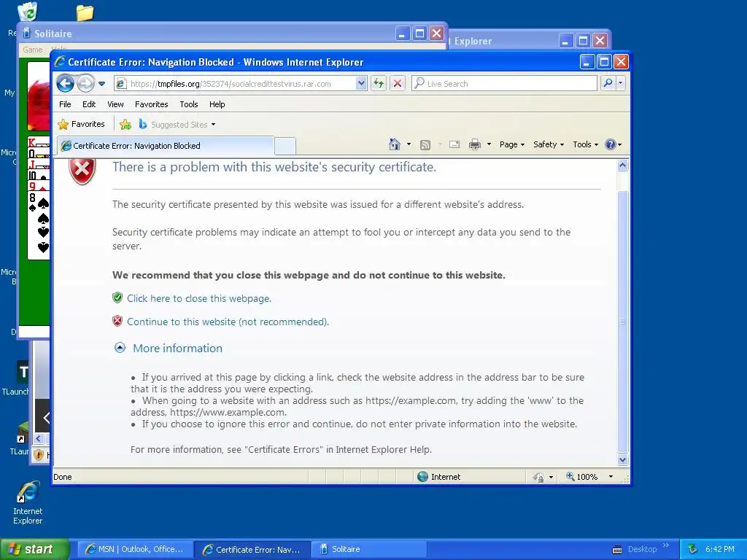
Task: Open the zoom level dropdown arrow
Action: click(611, 477)
